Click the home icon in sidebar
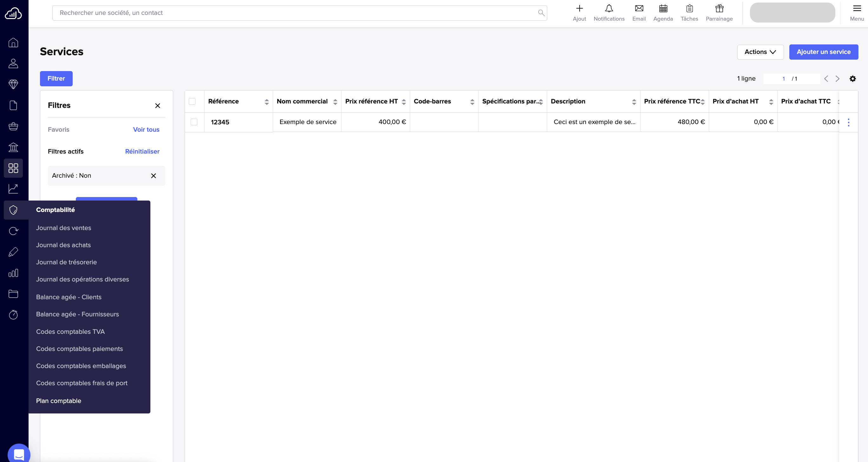Image resolution: width=868 pixels, height=462 pixels. [13, 43]
